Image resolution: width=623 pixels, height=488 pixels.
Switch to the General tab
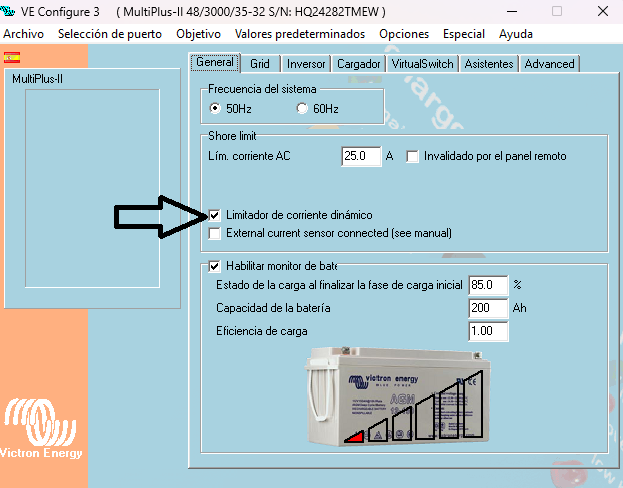[x=215, y=62]
